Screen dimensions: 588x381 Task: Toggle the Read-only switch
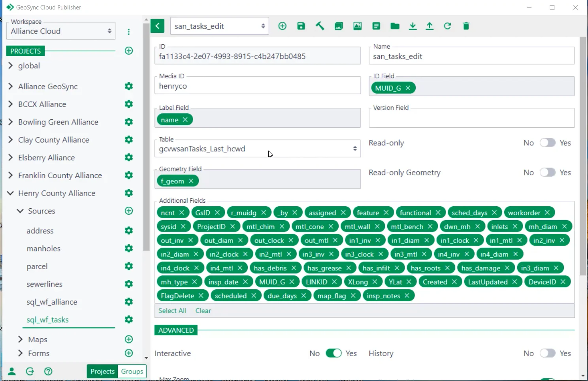[547, 143]
